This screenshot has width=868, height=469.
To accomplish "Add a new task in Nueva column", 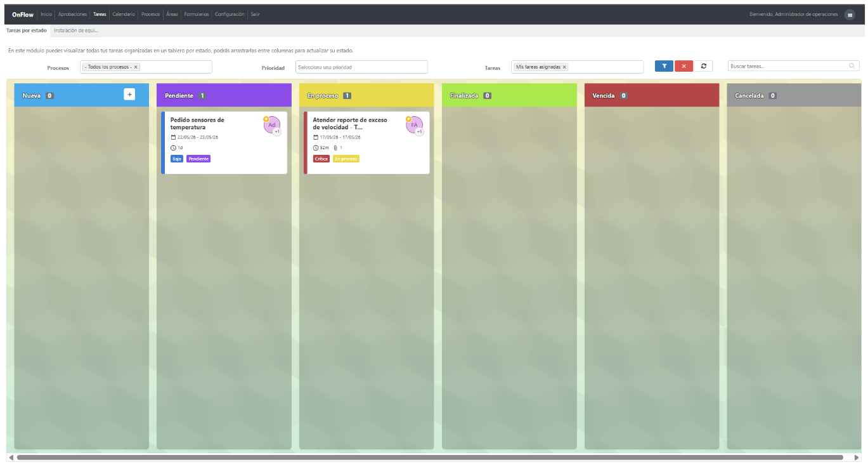I will coord(129,94).
